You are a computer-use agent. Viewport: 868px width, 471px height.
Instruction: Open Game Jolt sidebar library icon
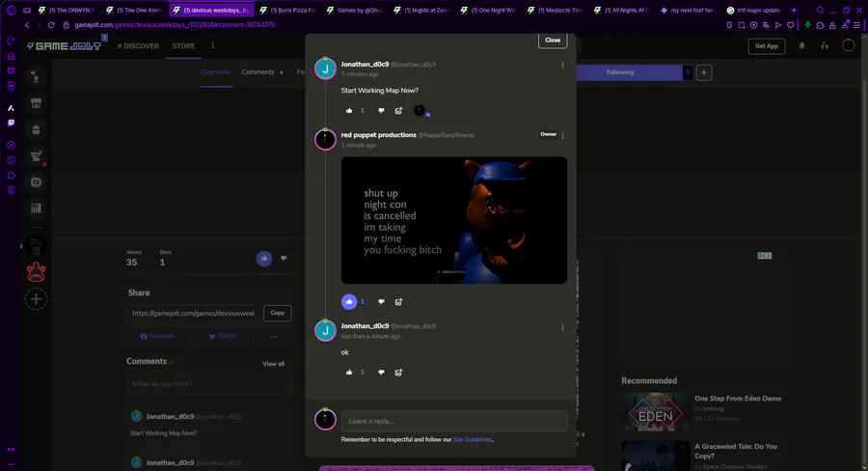(36, 208)
